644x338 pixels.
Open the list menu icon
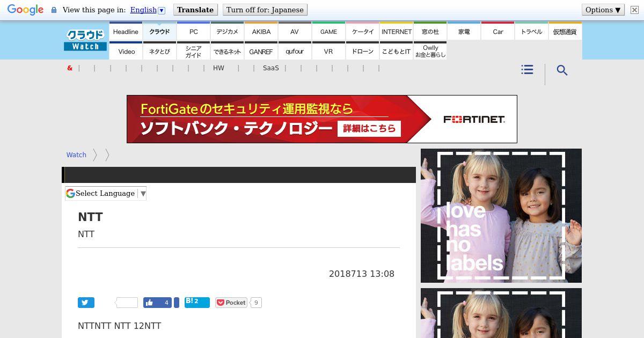527,70
